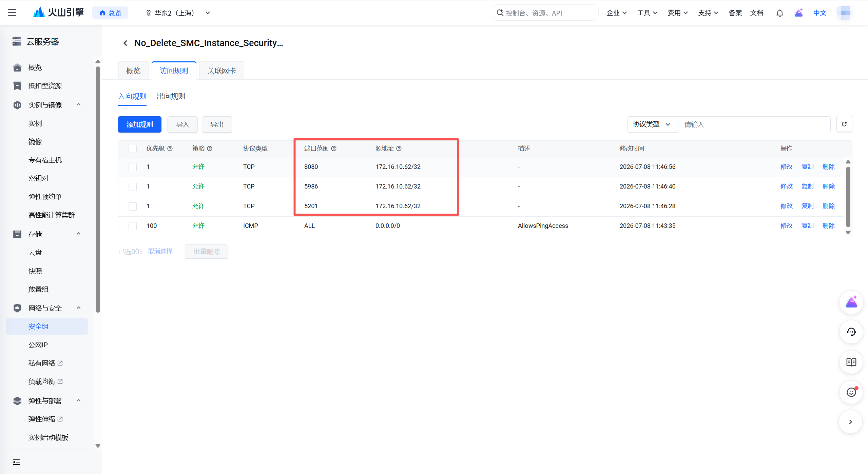
Task: Click the floating right-arrow collapse button
Action: pyautogui.click(x=850, y=422)
